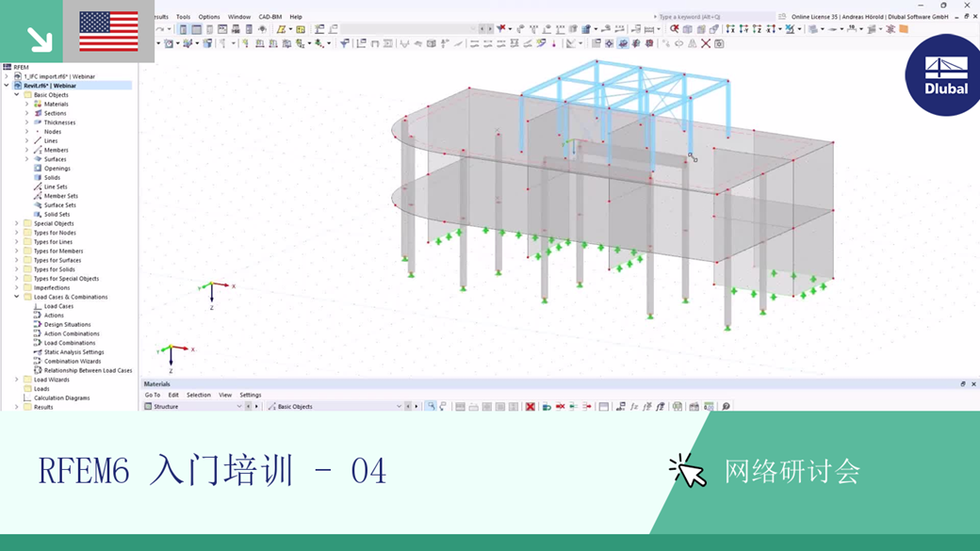This screenshot has width=980, height=551.
Task: Select Calculation Diagrams tree item
Action: pos(62,397)
